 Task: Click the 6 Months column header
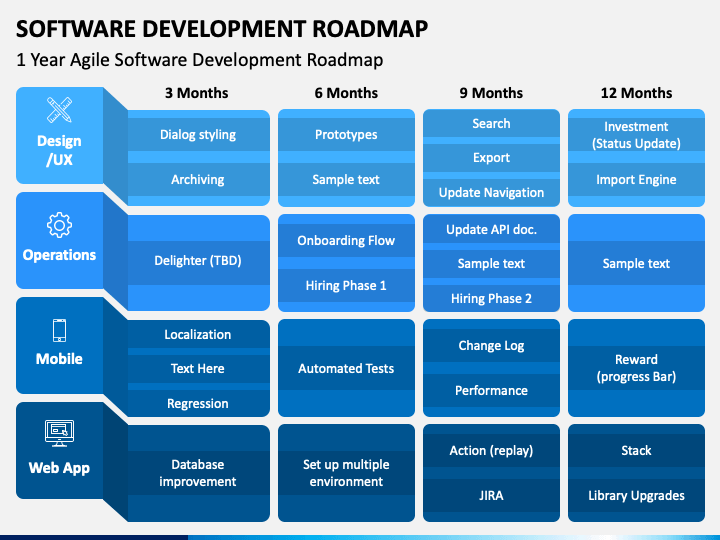click(346, 93)
